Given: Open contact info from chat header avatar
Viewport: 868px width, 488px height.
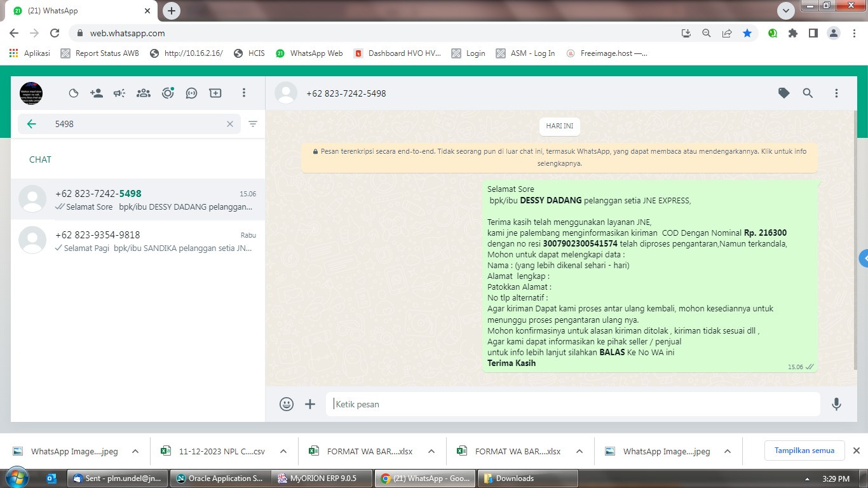Looking at the screenshot, I should 286,93.
